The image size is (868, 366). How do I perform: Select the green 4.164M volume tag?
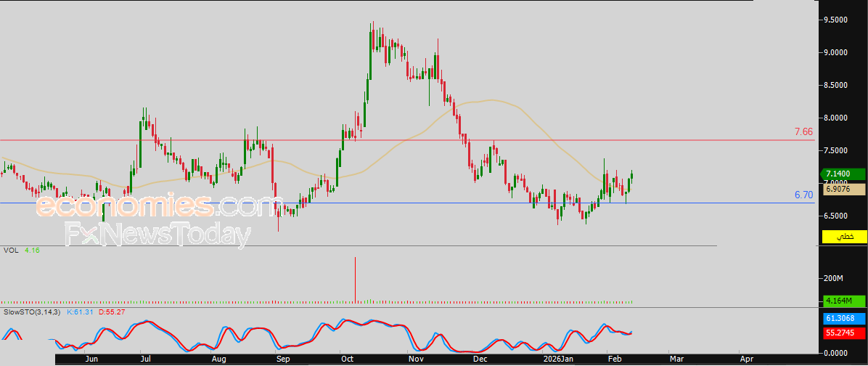click(844, 300)
